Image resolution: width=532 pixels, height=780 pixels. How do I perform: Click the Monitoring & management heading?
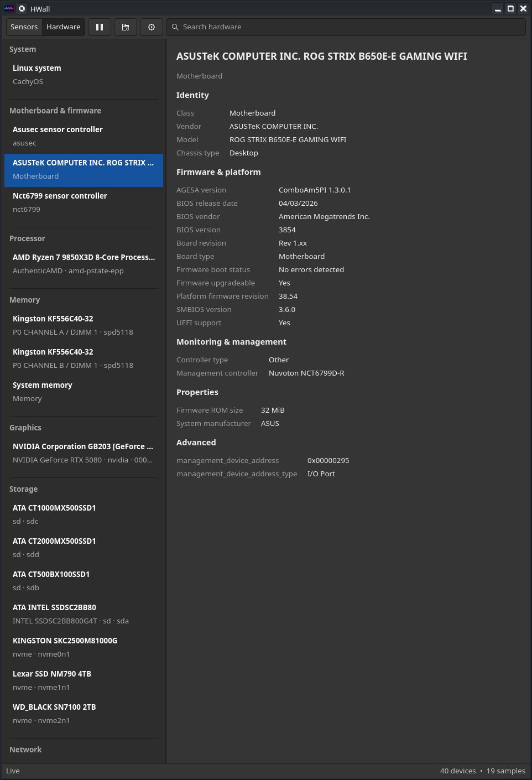231,342
